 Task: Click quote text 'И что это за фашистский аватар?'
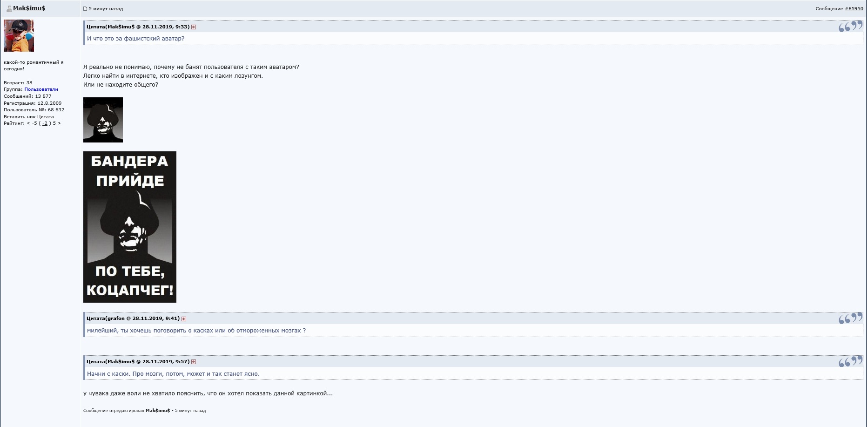click(135, 39)
